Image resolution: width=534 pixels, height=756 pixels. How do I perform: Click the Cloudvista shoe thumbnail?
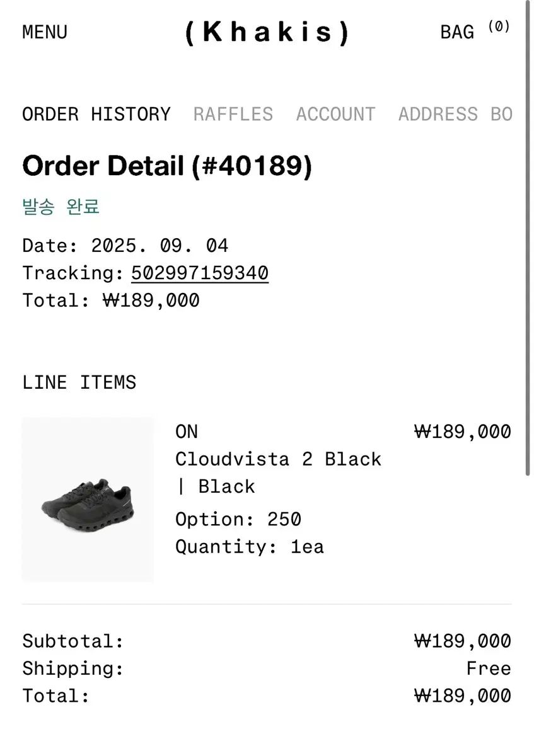pos(88,499)
